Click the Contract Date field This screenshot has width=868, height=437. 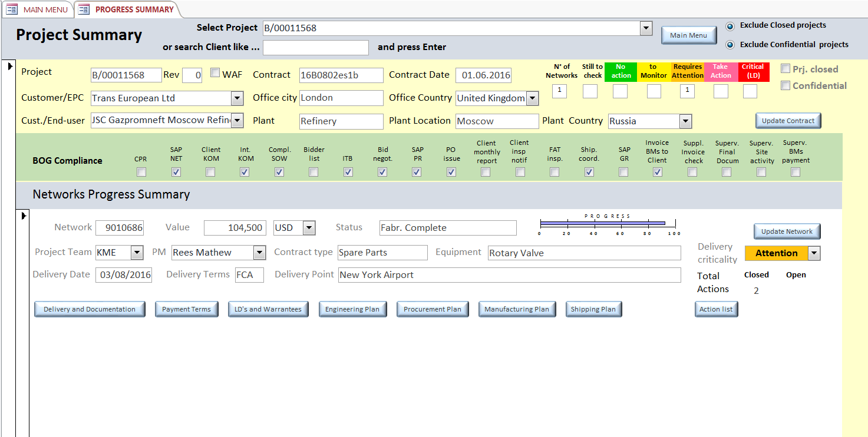pyautogui.click(x=483, y=75)
